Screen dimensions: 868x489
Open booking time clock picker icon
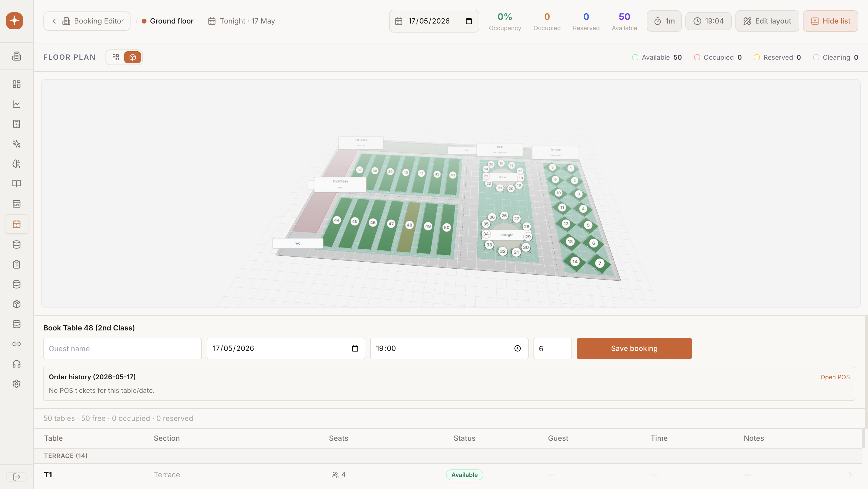pyautogui.click(x=517, y=349)
